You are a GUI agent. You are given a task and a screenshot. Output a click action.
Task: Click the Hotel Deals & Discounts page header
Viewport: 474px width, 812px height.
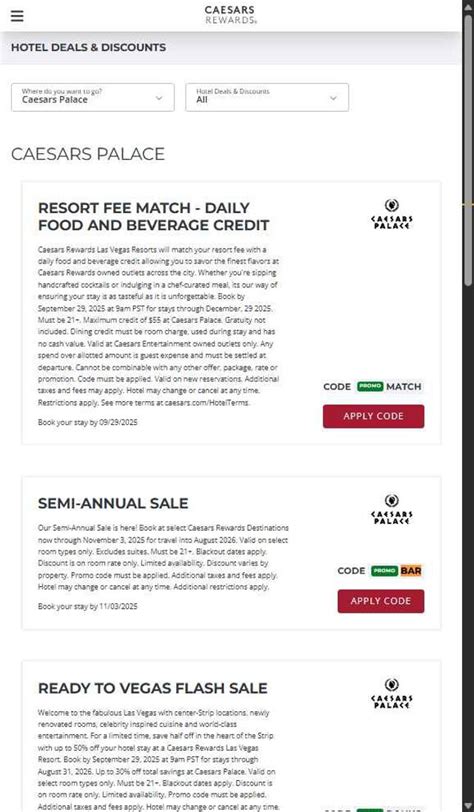pos(89,48)
